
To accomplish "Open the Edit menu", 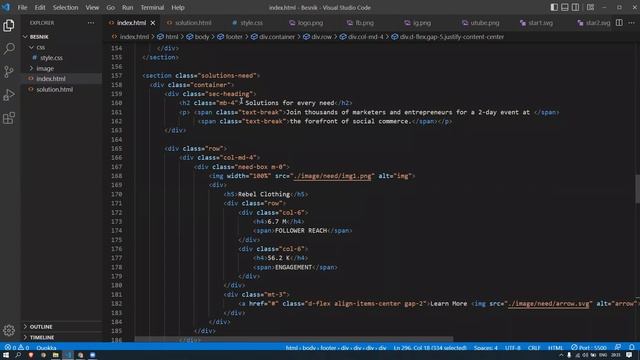I will pyautogui.click(x=40, y=7).
